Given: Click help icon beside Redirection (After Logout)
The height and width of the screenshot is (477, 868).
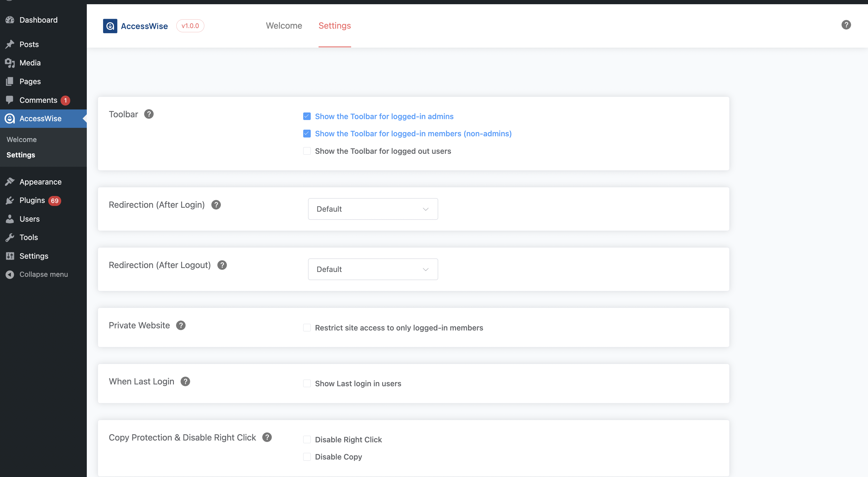Looking at the screenshot, I should pos(222,265).
